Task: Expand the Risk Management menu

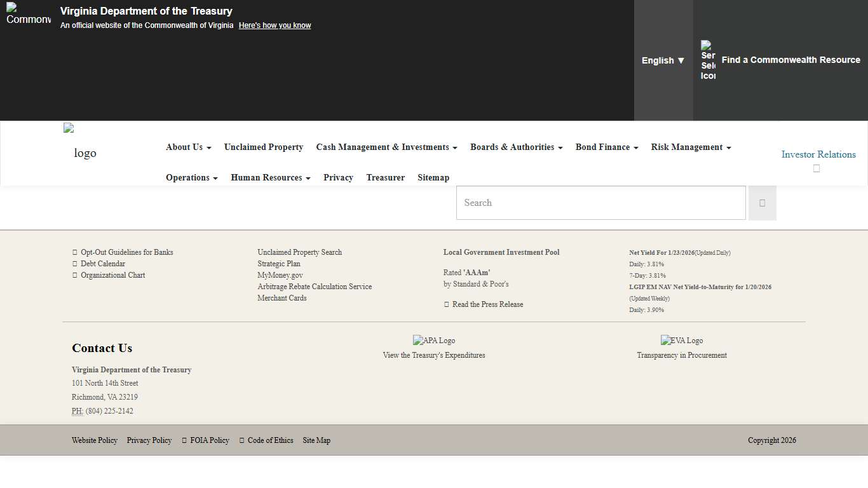Action: click(x=691, y=147)
